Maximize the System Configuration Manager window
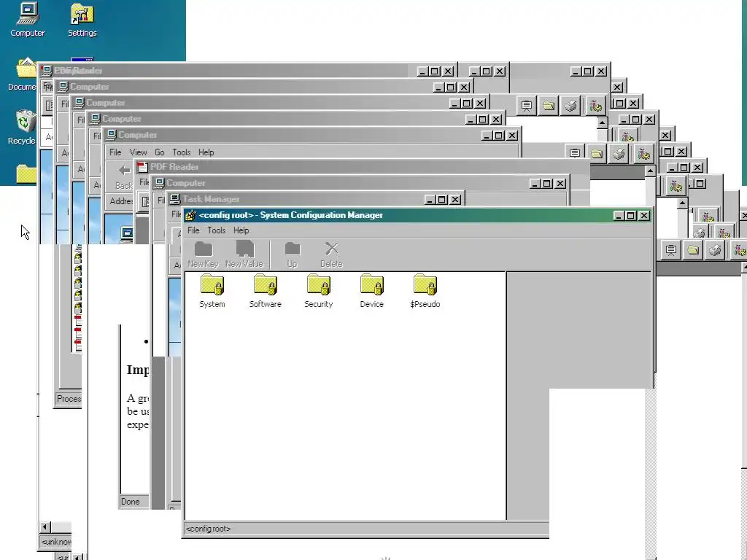 tap(631, 215)
